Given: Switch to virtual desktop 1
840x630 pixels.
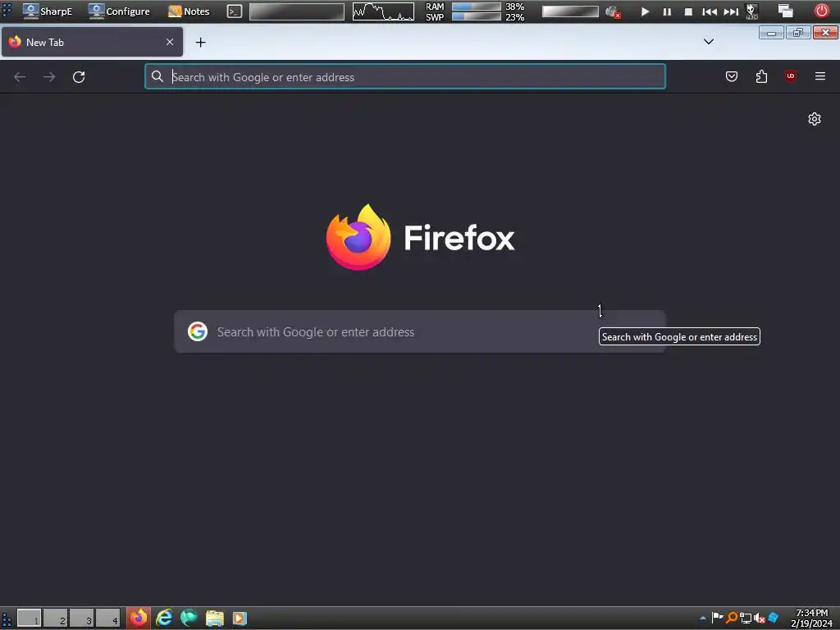Looking at the screenshot, I should coord(29,619).
